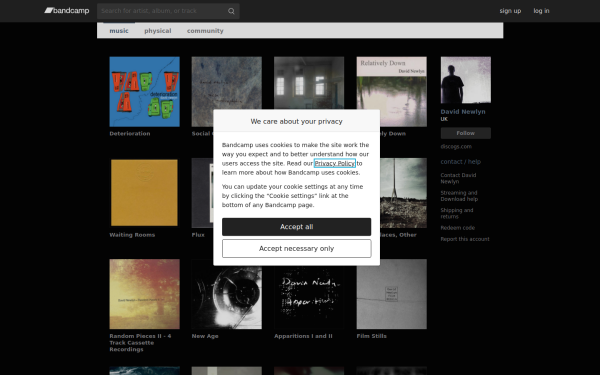Click the Waiting Rooms album title
Image resolution: width=600 pixels, height=375 pixels.
132,235
